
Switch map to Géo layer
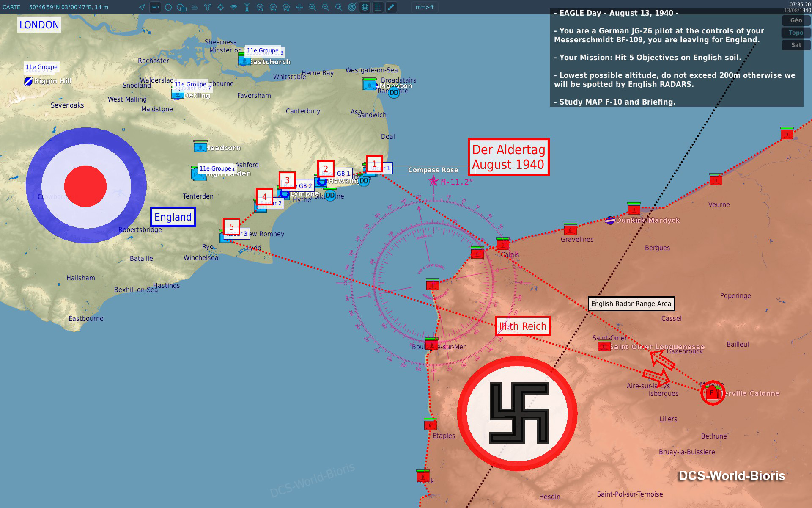click(796, 20)
